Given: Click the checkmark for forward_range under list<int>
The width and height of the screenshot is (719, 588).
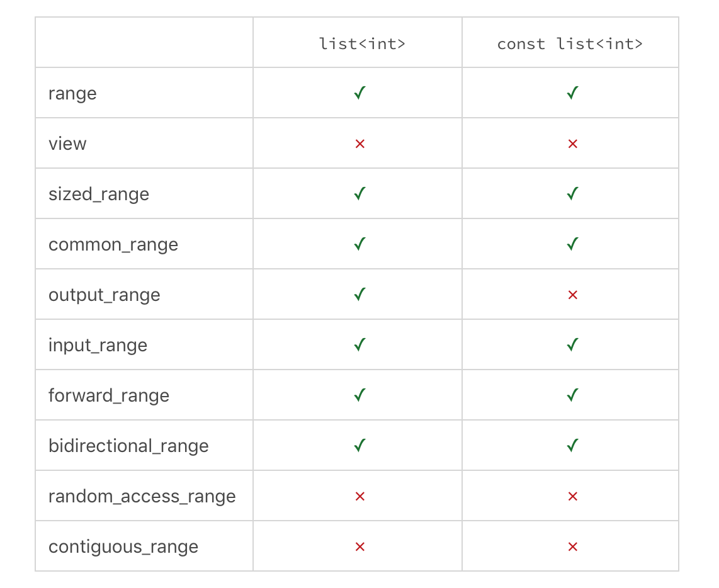Looking at the screenshot, I should coord(360,395).
